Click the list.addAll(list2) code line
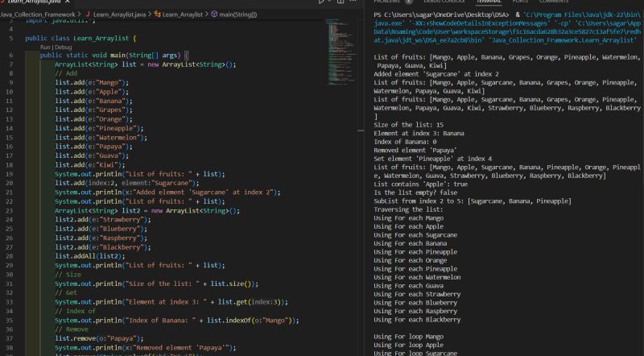The height and width of the screenshot is (356, 644). 90,256
